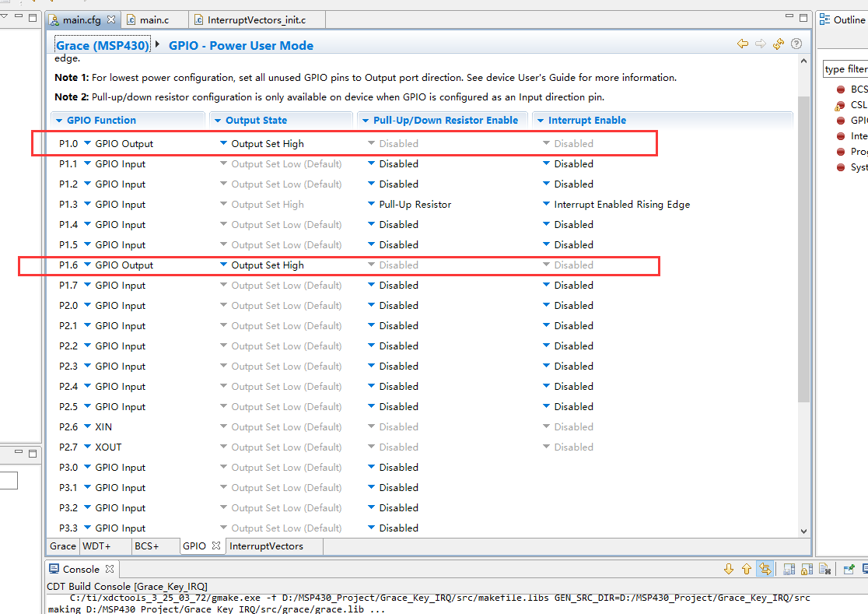Screen dimensions: 868x614
Task: Collapse the GPIO Function column header
Action: [59, 120]
